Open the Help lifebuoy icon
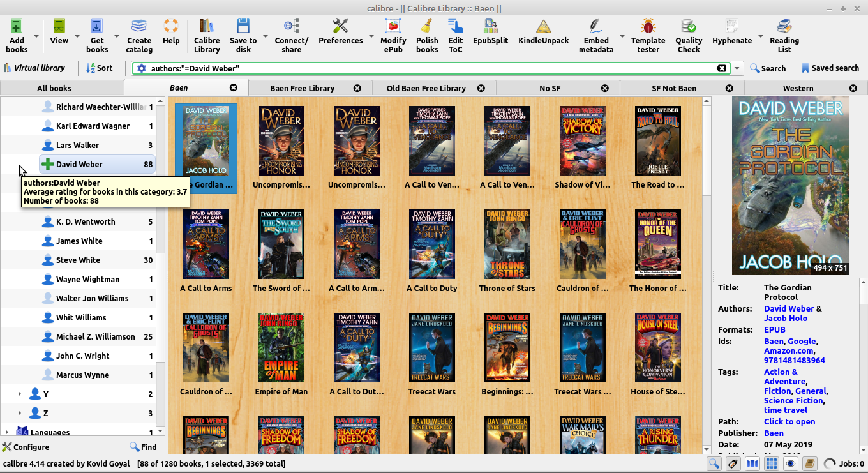This screenshot has height=473, width=868. pyautogui.click(x=171, y=26)
